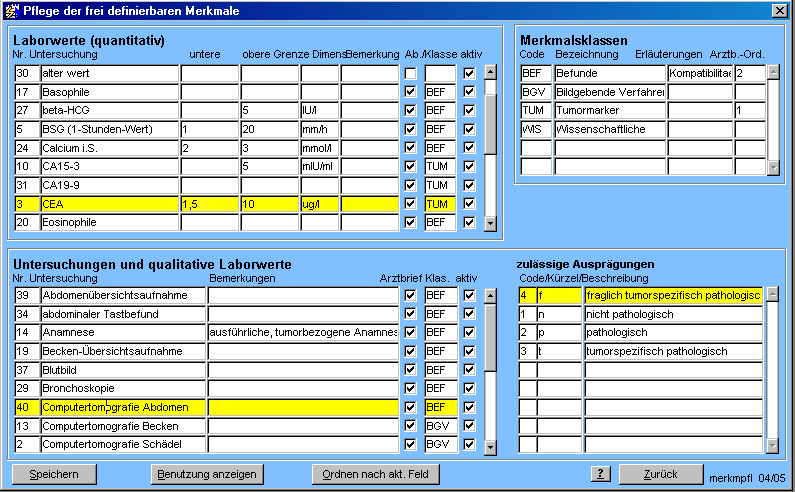Viewport: 795px width, 492px height.
Task: Click the Zurück button
Action: click(x=661, y=474)
